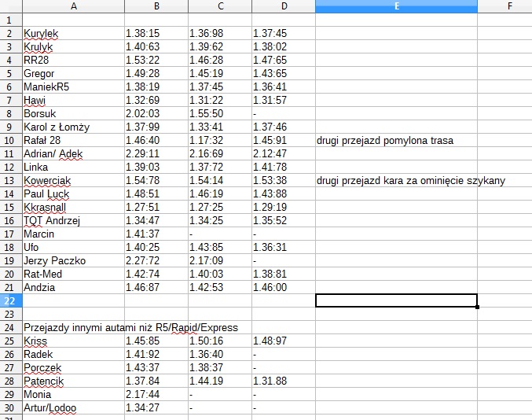This screenshot has width=532, height=420.
Task: Click the cell containing Ufo
Action: point(73,247)
